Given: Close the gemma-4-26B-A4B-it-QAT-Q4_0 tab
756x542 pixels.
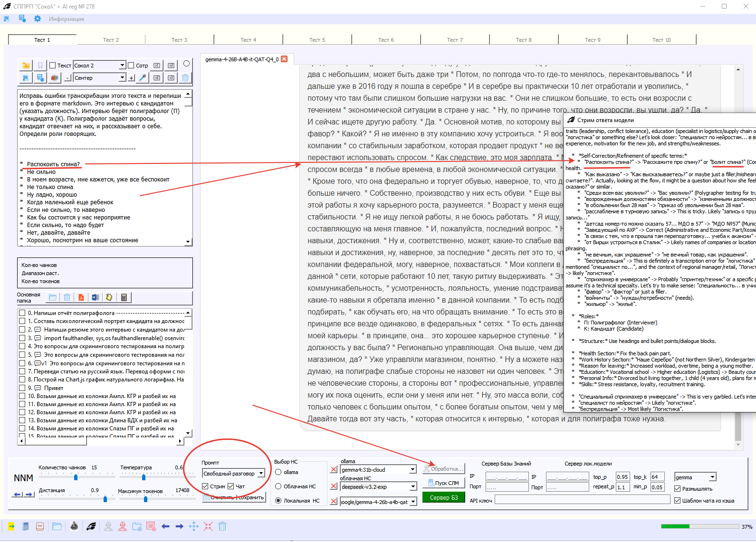Looking at the screenshot, I should tap(284, 59).
